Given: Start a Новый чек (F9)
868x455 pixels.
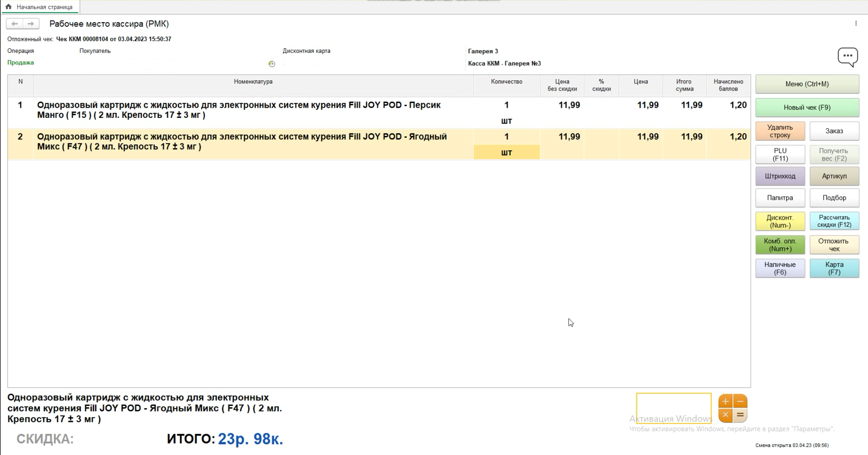Looking at the screenshot, I should 807,108.
